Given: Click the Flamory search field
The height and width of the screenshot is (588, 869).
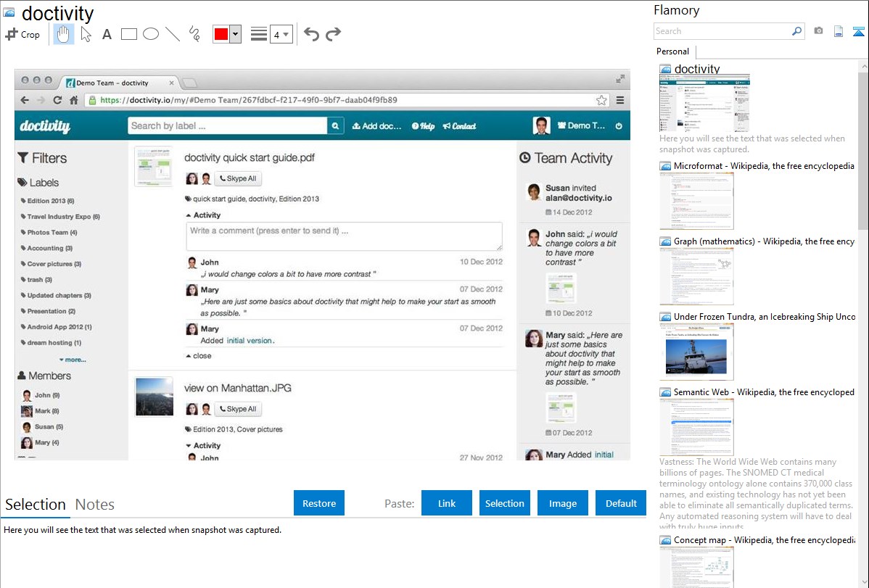Looking at the screenshot, I should [x=721, y=31].
